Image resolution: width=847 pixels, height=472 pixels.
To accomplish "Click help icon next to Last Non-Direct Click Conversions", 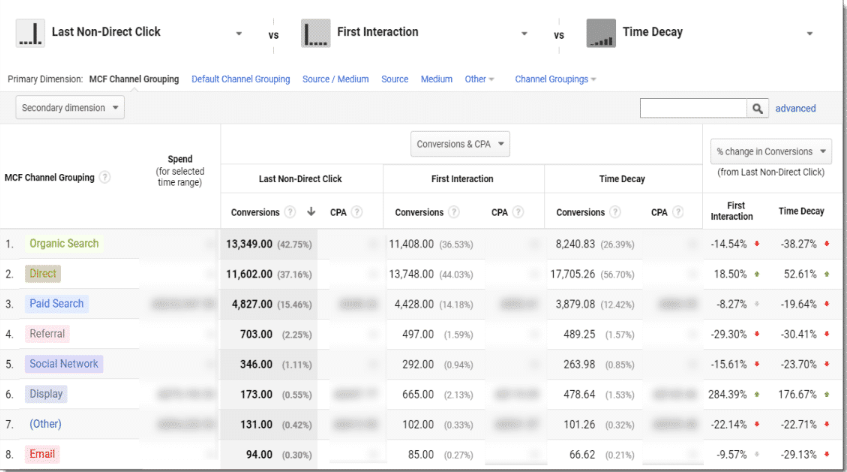I will pyautogui.click(x=290, y=212).
